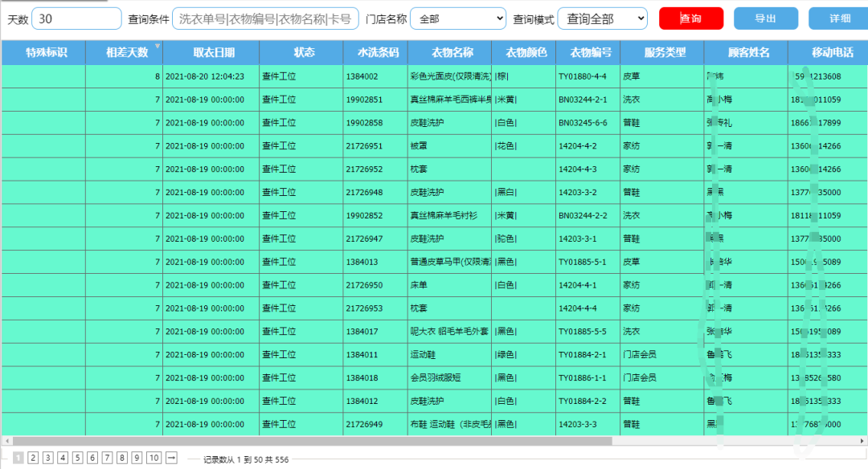Click the 详细 details button

coord(838,18)
